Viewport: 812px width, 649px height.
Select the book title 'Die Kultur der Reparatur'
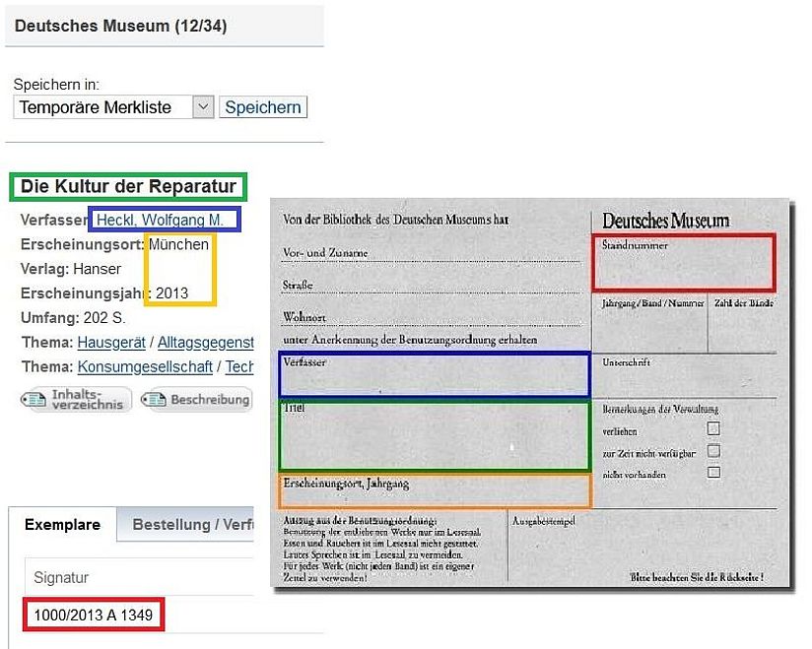click(128, 186)
